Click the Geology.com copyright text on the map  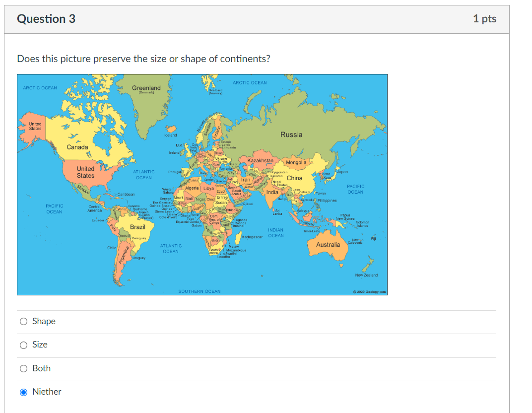point(370,292)
